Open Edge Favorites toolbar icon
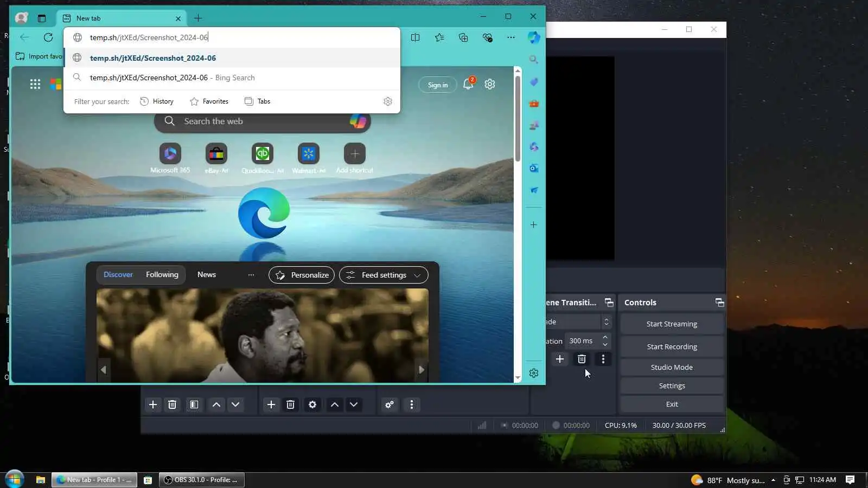Screen dimensions: 868x488 [439, 37]
